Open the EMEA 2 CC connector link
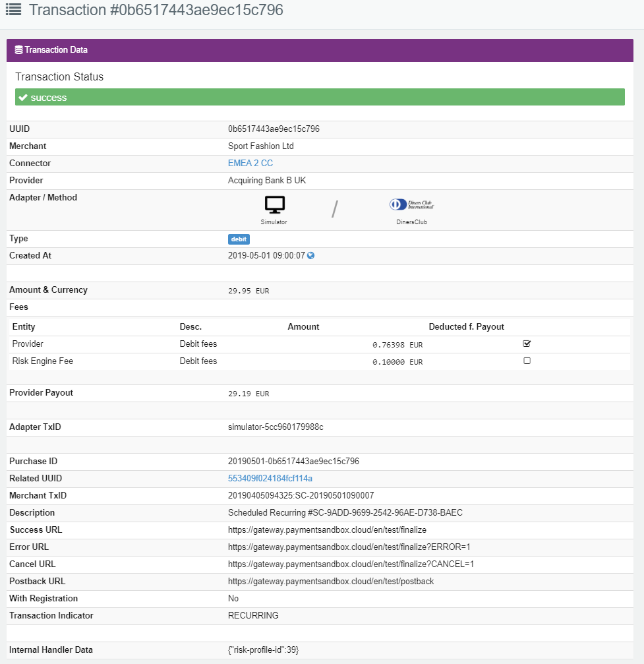Screen dimensions: 644x664 click(250, 164)
